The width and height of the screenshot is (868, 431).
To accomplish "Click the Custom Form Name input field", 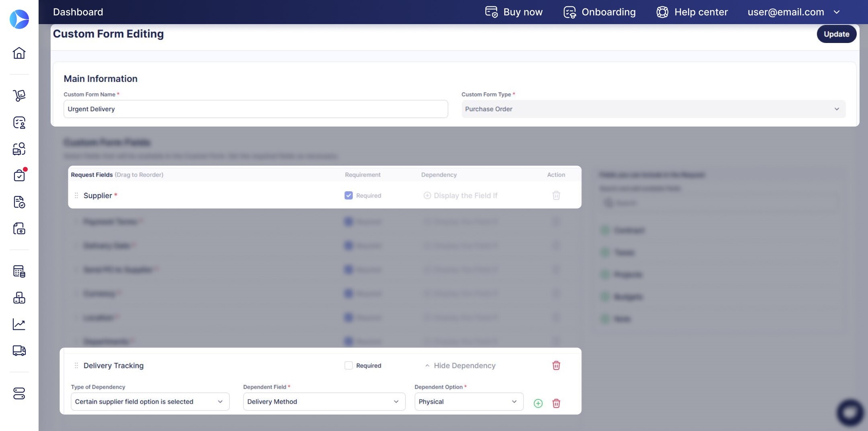I will (256, 109).
